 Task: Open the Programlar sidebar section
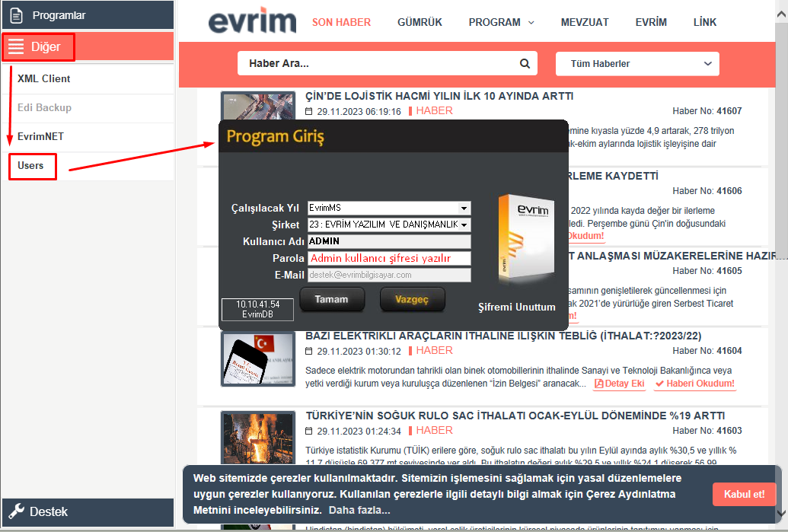click(88, 15)
